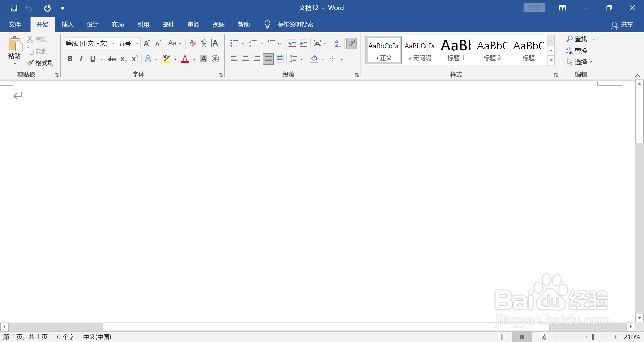Image resolution: width=644 pixels, height=342 pixels.
Task: Open the Borders dropdown arrow
Action: (x=342, y=59)
